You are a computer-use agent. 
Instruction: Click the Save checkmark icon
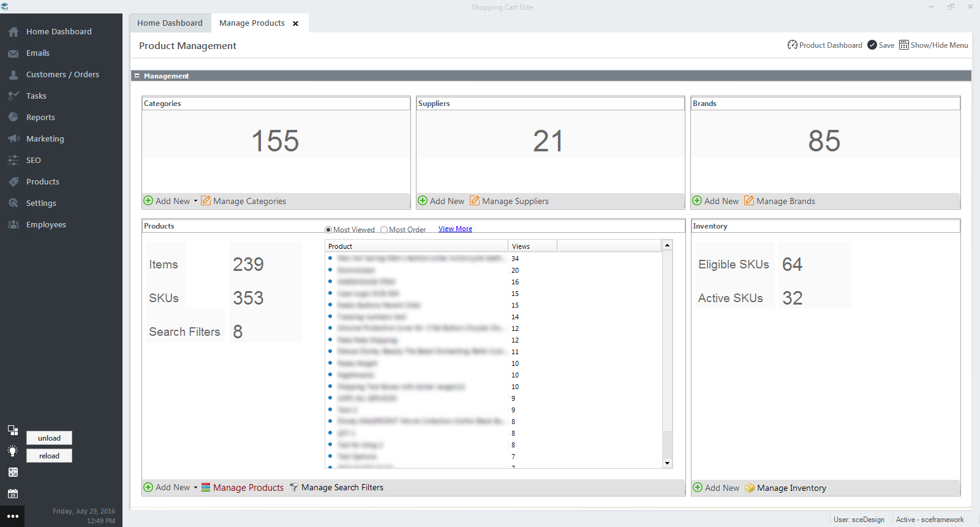click(x=872, y=45)
